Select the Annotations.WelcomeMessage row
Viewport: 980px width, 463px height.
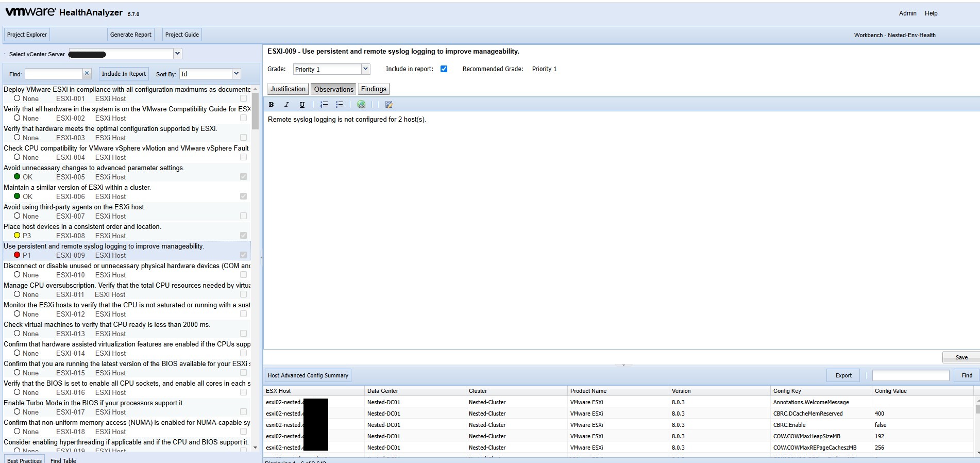618,402
